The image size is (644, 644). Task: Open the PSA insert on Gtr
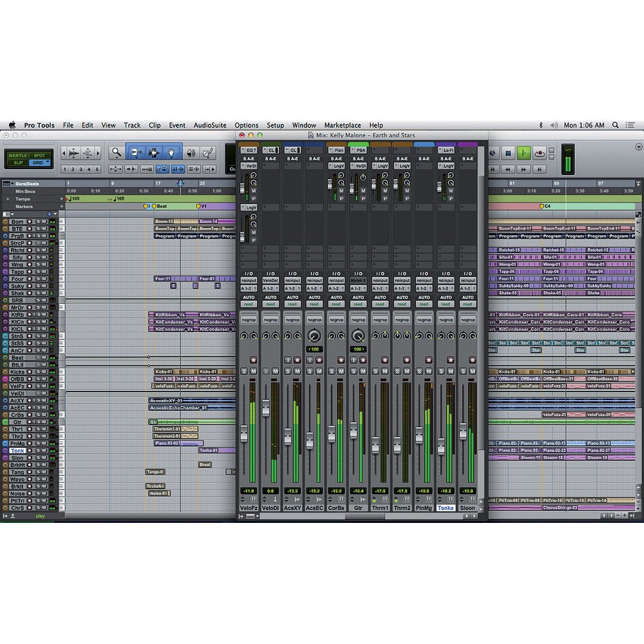[x=358, y=150]
